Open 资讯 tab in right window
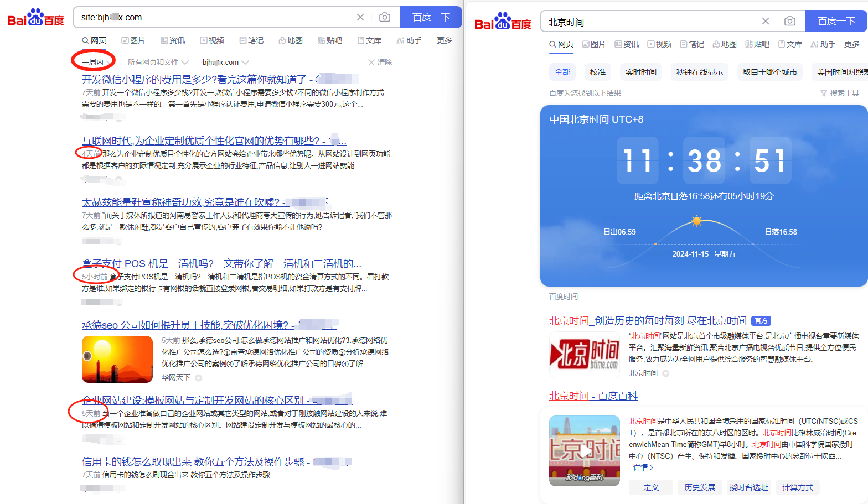 pyautogui.click(x=627, y=44)
